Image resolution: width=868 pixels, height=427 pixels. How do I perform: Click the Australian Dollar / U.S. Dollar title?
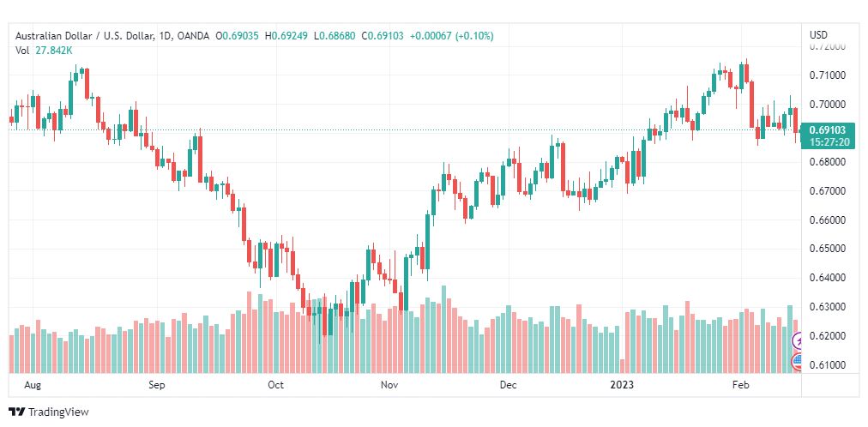tap(85, 35)
